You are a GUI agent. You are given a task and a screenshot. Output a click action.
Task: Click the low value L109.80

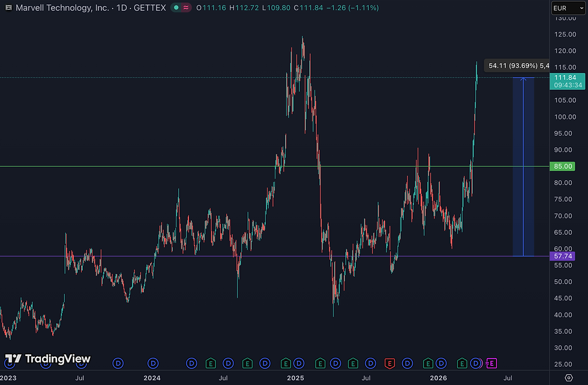pos(276,8)
